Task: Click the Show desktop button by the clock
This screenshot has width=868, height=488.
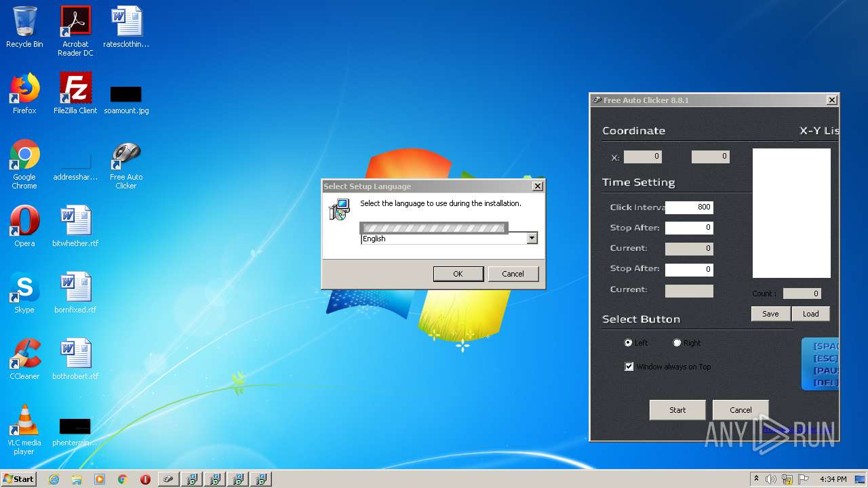Action: (x=861, y=479)
